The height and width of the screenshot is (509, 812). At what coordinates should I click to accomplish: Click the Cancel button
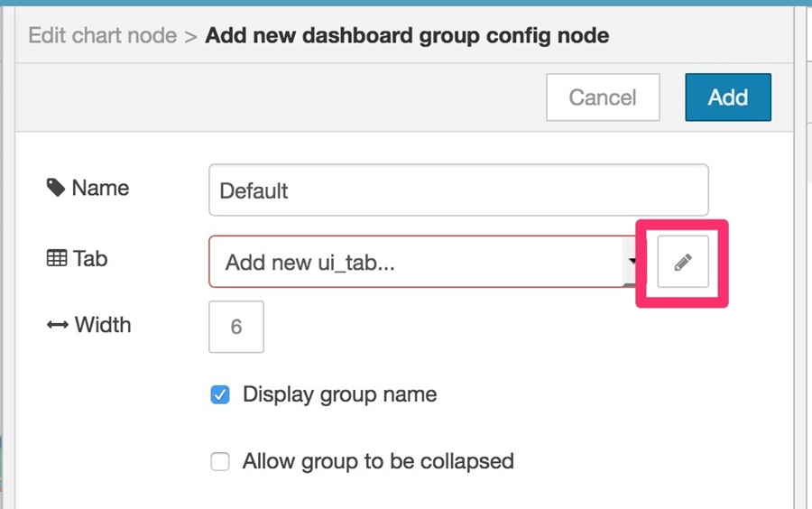pos(603,97)
